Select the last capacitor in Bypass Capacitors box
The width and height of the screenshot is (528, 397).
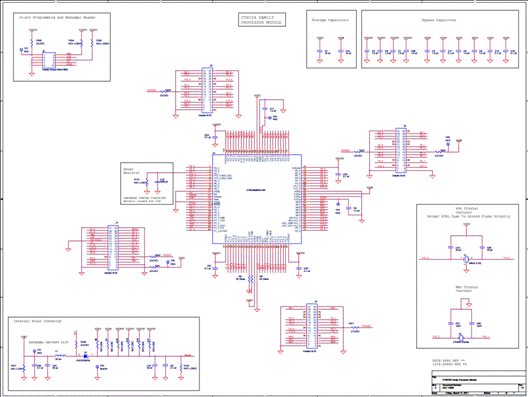click(505, 51)
